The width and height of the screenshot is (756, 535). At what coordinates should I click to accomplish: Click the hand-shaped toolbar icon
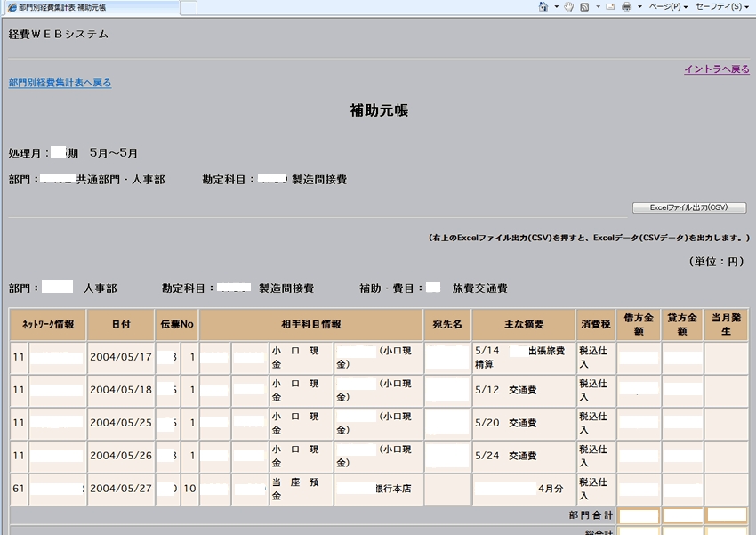(569, 7)
